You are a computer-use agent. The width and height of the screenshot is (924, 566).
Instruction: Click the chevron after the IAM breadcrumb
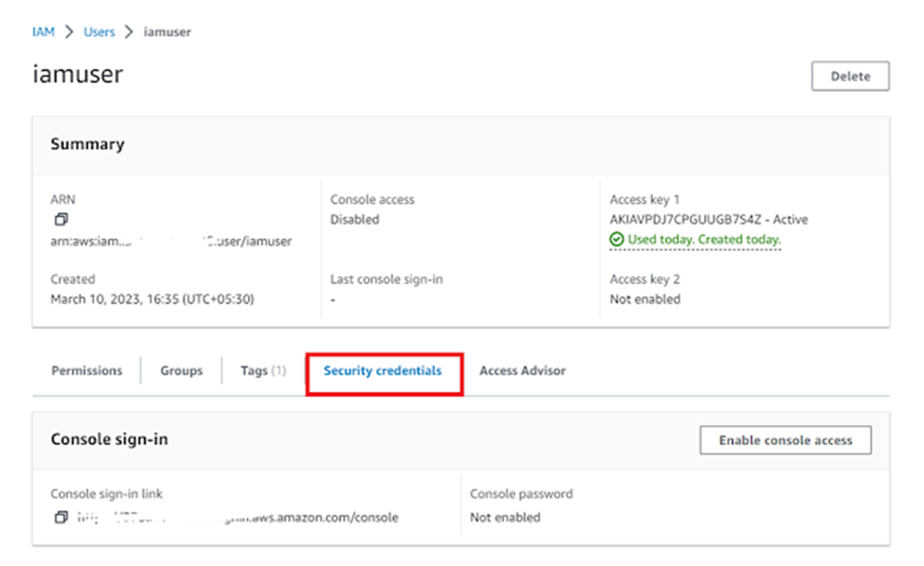69,32
